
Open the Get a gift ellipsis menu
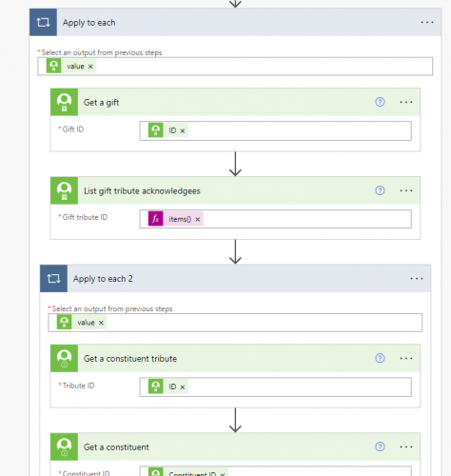(406, 102)
